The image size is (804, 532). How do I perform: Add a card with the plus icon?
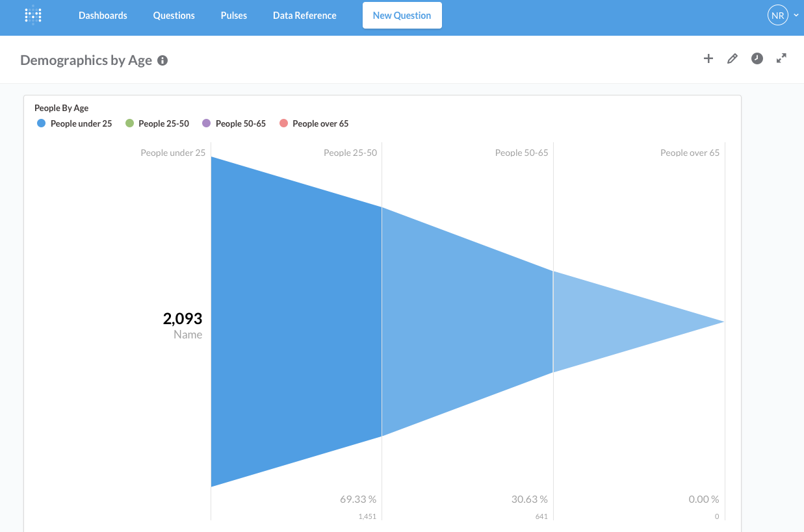tap(708, 58)
